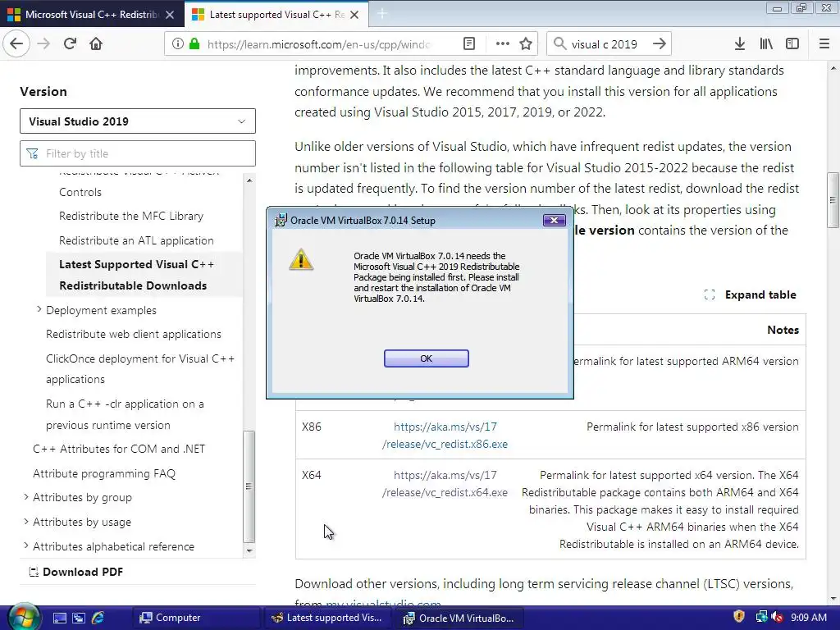Viewport: 840px width, 630px height.
Task: Click the OK button in VirtualBox Setup dialog
Action: [x=426, y=358]
